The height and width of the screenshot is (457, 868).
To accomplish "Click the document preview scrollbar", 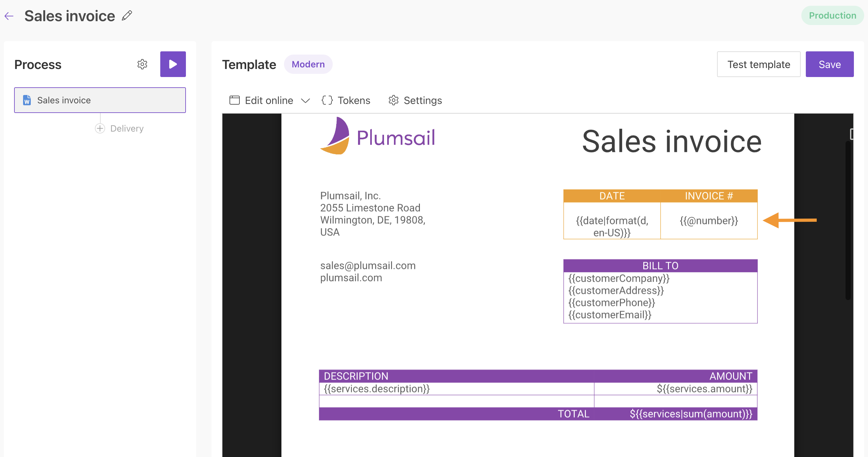I will click(x=848, y=219).
